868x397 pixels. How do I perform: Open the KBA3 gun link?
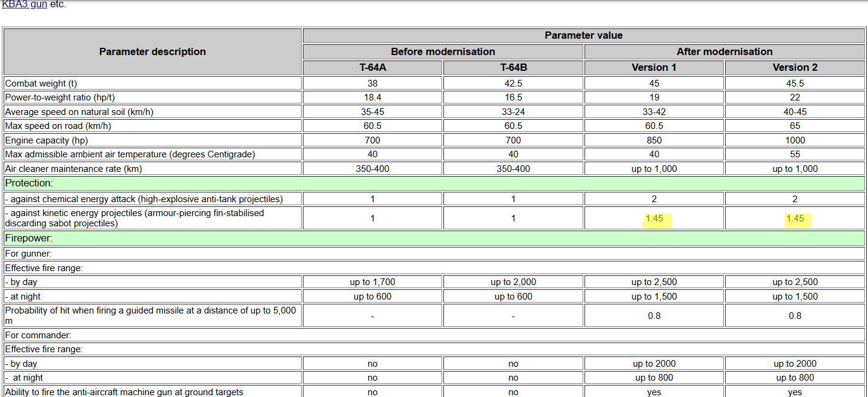coord(24,4)
